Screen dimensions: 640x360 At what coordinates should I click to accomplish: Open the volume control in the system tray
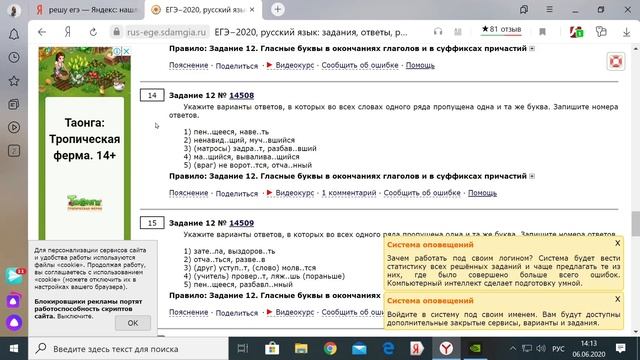541,349
